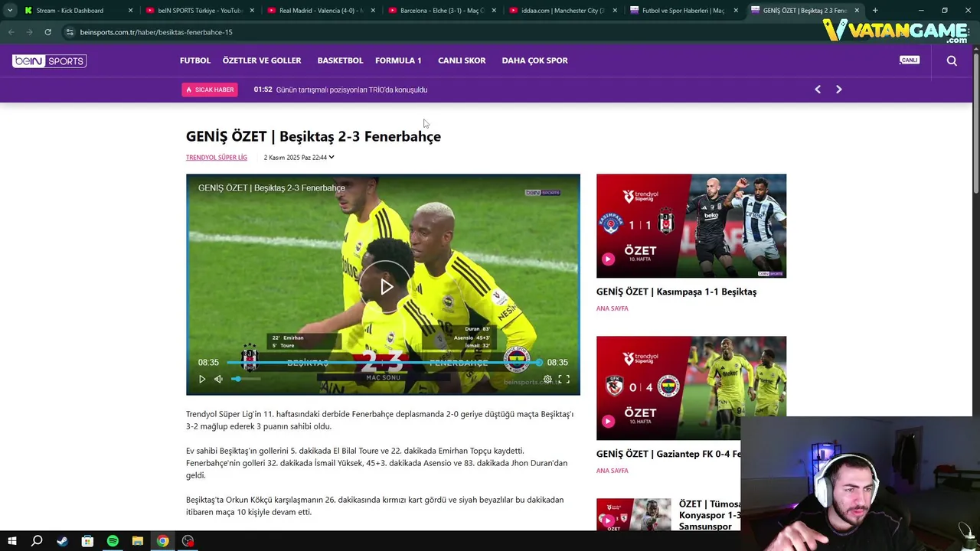Viewport: 980px width, 551px height.
Task: Open Kasımpaşa 1-1 Beşiktaş thumbnail
Action: point(691,226)
